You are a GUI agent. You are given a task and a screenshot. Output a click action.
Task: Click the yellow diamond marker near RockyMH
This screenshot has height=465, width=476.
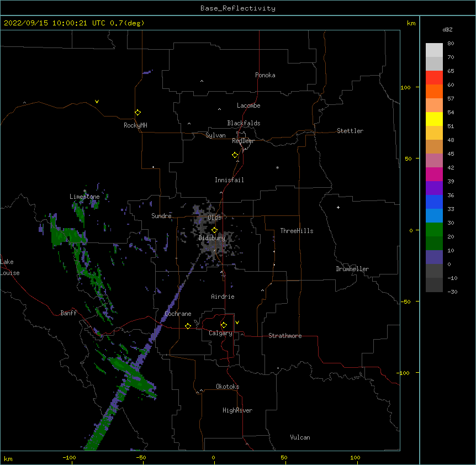(x=137, y=113)
